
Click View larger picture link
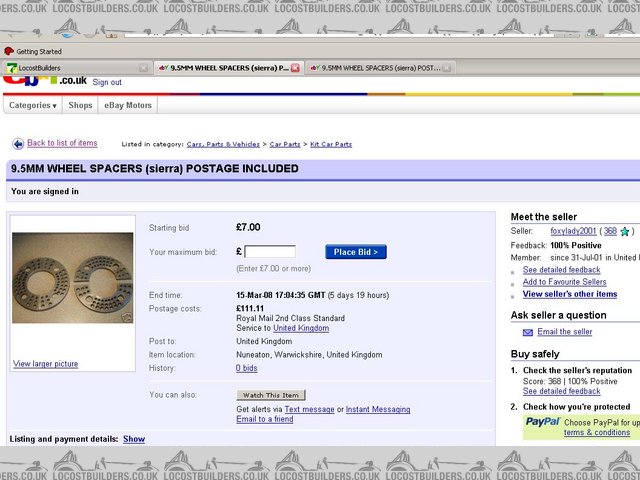pos(45,364)
